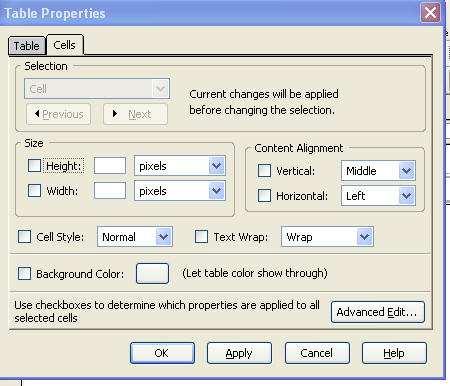
Task: Expand the Vertical alignment Middle dropdown
Action: click(378, 171)
